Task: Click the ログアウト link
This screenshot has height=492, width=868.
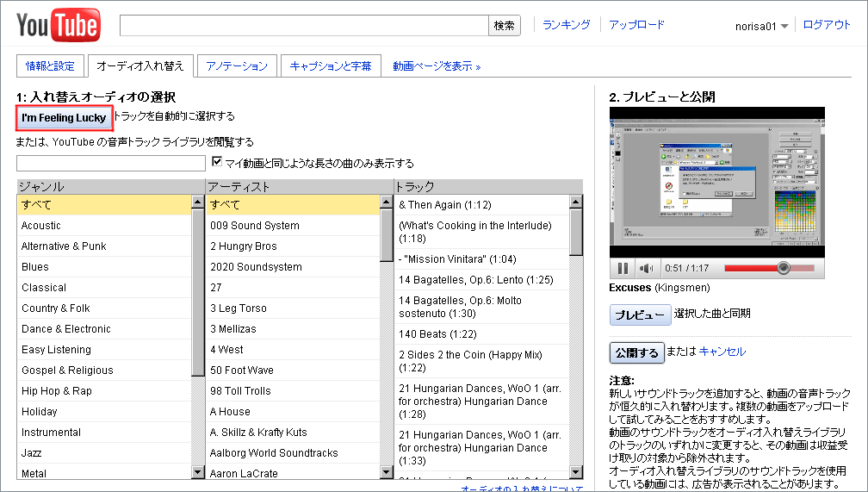Action: click(x=827, y=24)
